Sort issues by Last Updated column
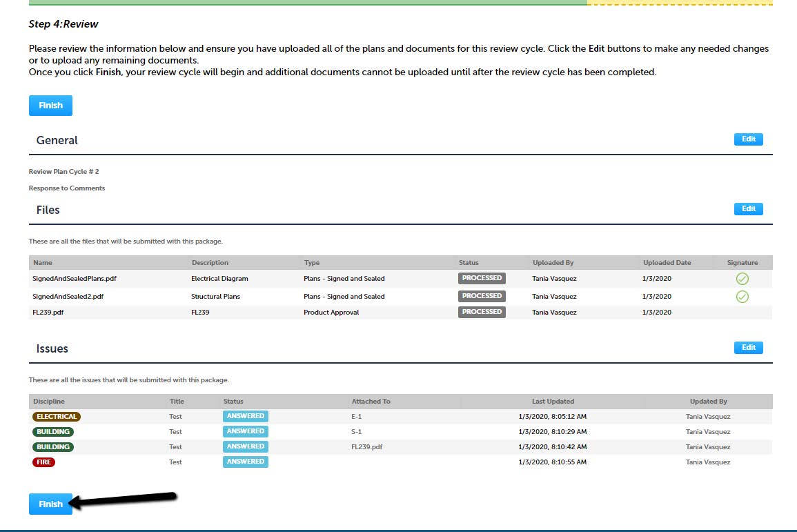Viewport: 797px width, 532px height. [553, 402]
